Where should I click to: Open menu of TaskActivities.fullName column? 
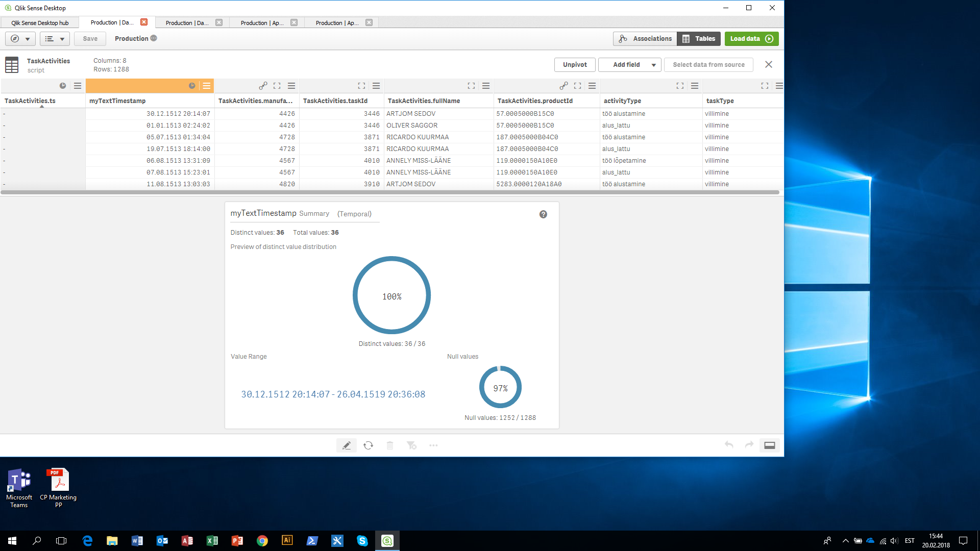pos(486,86)
